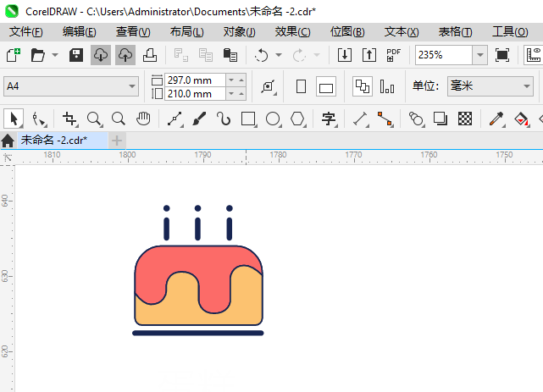
Task: Expand the Open recent dropdown arrow
Action: tap(55, 55)
